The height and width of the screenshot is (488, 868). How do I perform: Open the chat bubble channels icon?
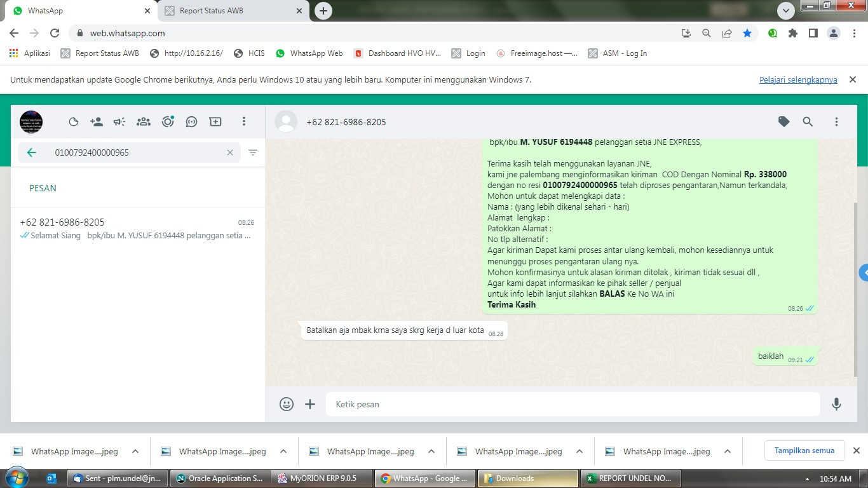(x=191, y=121)
